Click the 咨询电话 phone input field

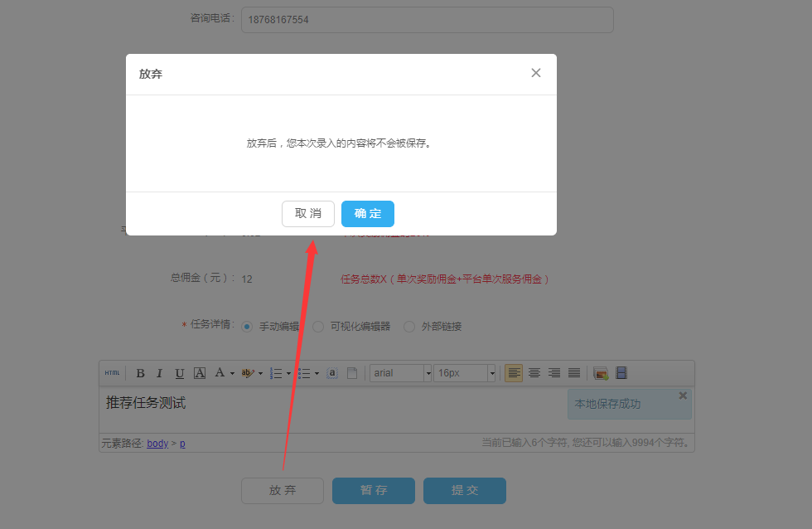coord(427,20)
